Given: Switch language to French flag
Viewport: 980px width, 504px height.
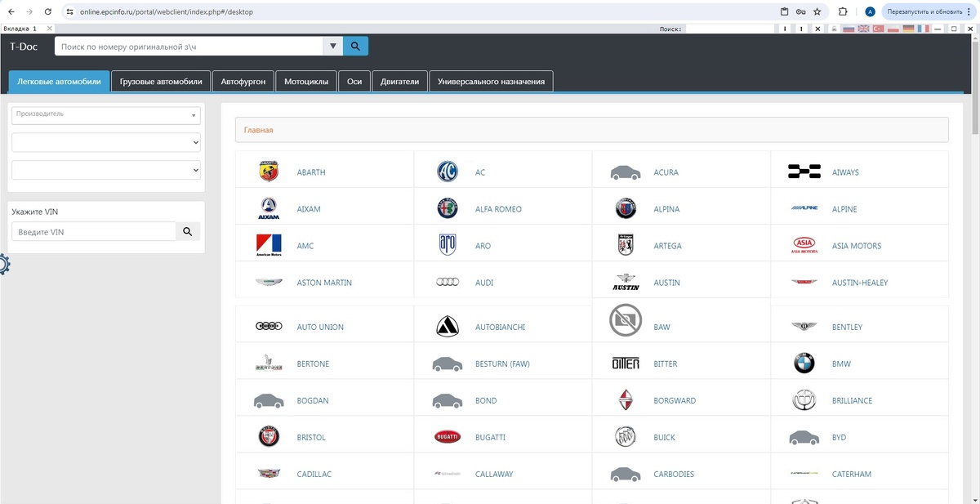Looking at the screenshot, I should coord(923,28).
